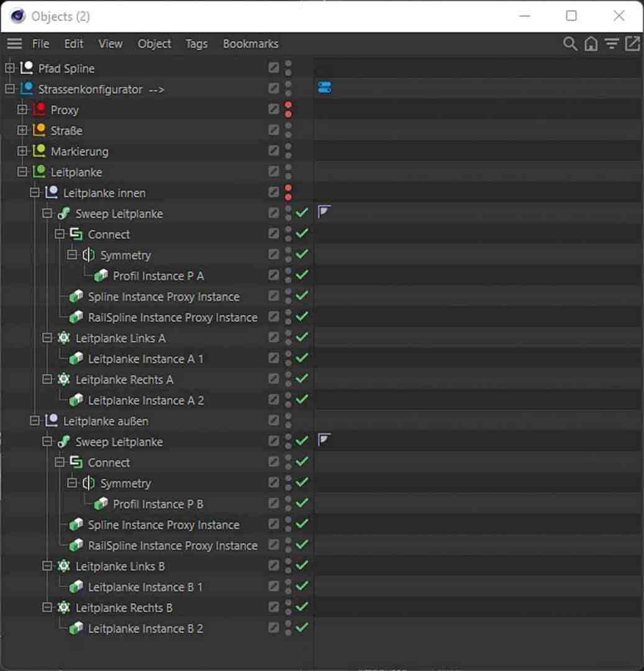Click the Symmetry object icon
Viewport: 644px width, 671px height.
coord(88,255)
